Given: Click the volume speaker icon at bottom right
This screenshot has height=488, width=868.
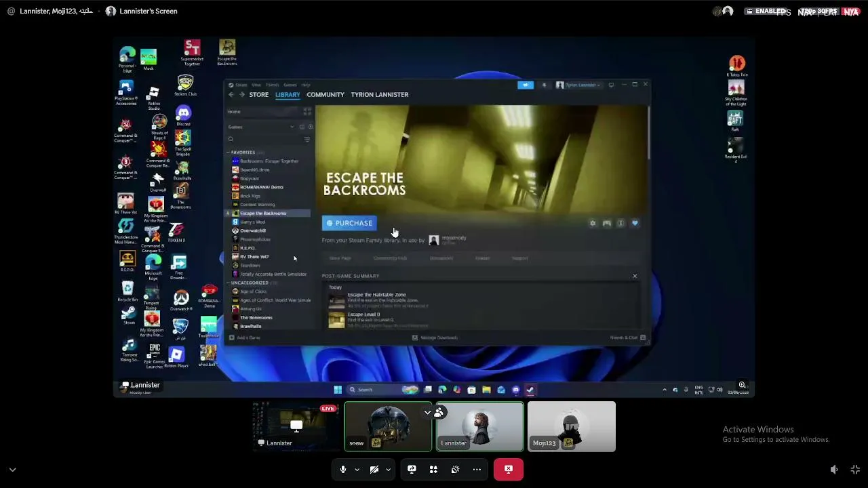Looking at the screenshot, I should [x=834, y=469].
